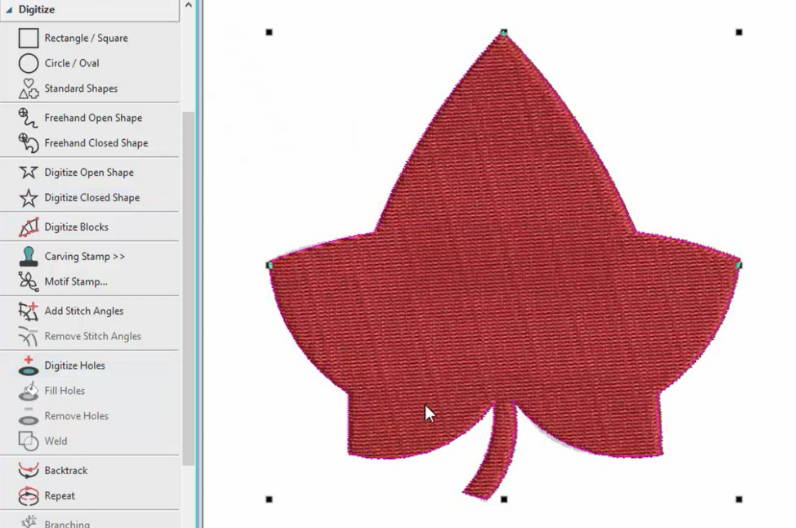This screenshot has width=796, height=528.
Task: Grab the top-left selection handle
Action: pyautogui.click(x=269, y=32)
